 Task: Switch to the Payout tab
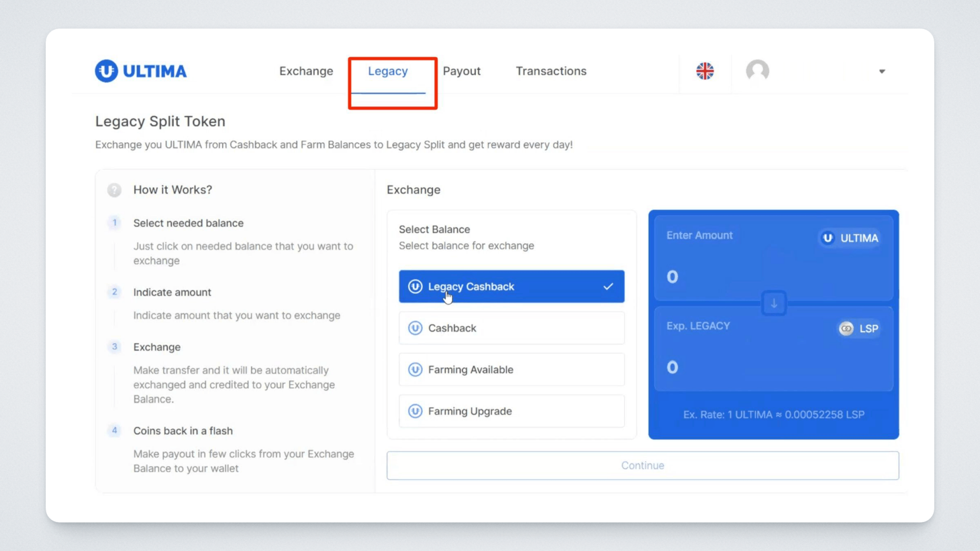461,71
